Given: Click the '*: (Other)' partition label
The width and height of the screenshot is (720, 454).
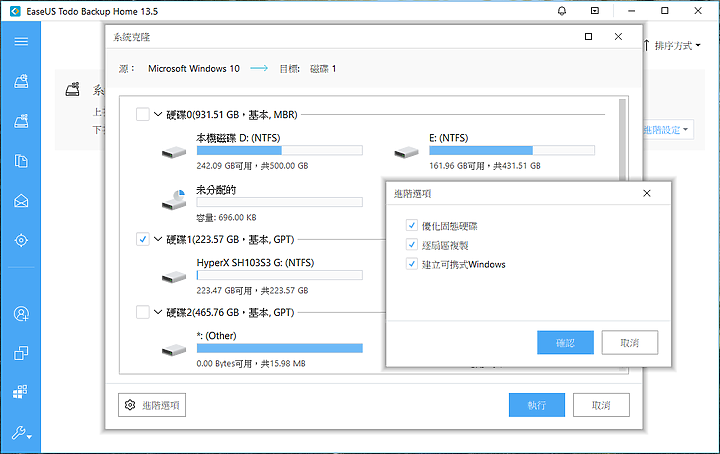Looking at the screenshot, I should pos(216,336).
